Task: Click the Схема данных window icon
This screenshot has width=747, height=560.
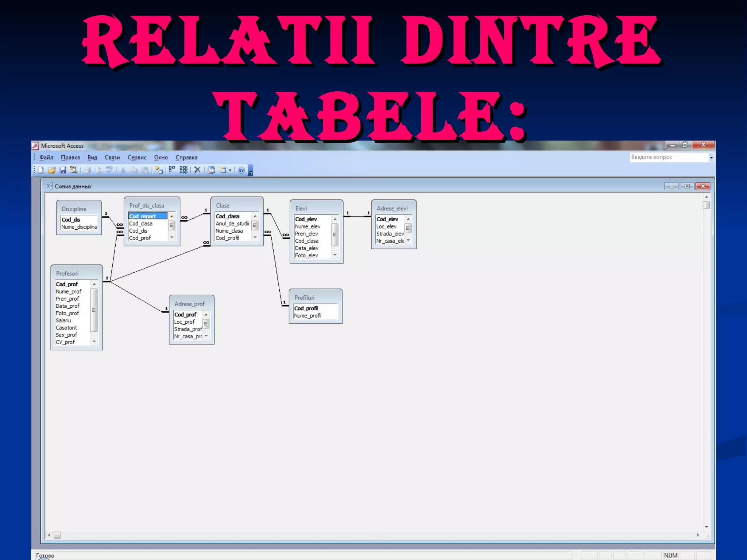Action: pos(49,186)
